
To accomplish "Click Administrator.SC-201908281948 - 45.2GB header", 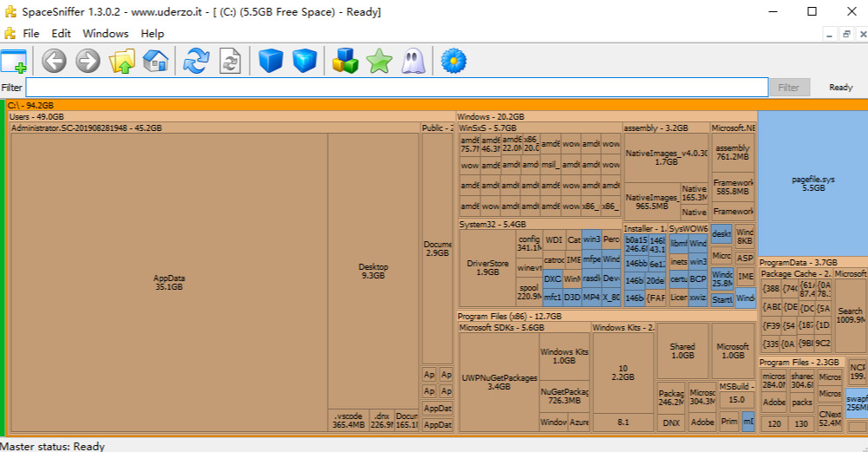I will click(215, 128).
